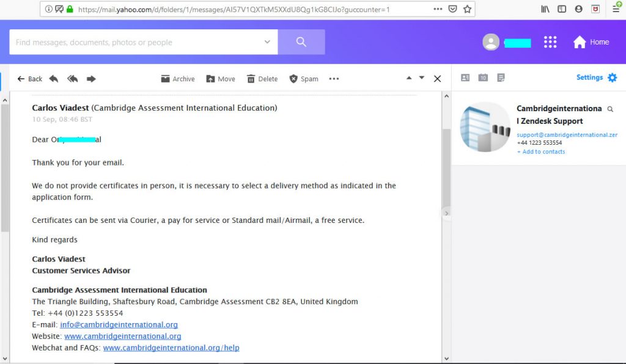Click the red shield extension icon
626x364 pixels.
point(595,9)
